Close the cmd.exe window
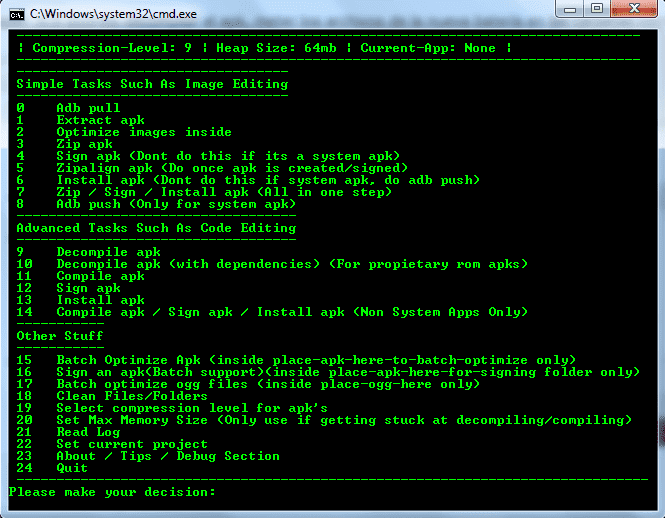 coord(634,9)
